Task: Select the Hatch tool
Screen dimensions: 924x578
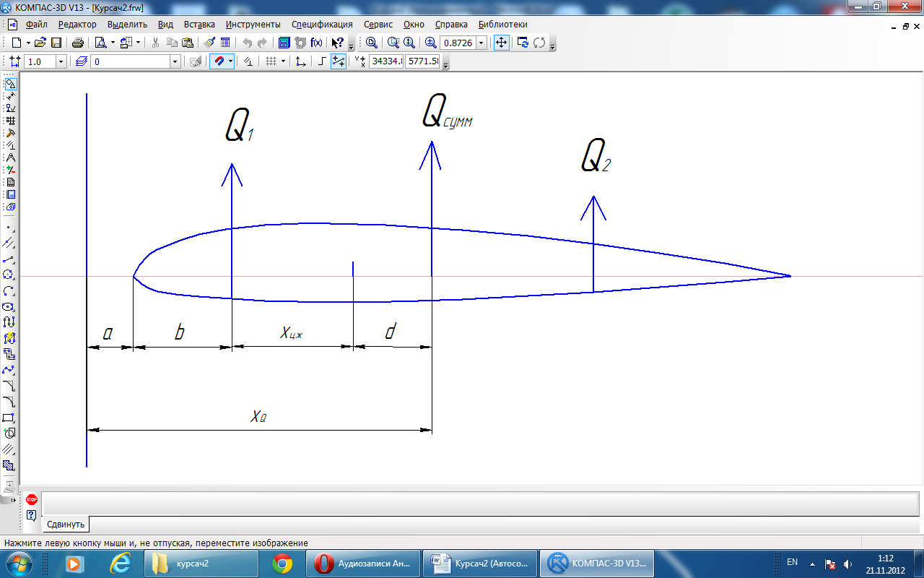Action: pos(9,465)
